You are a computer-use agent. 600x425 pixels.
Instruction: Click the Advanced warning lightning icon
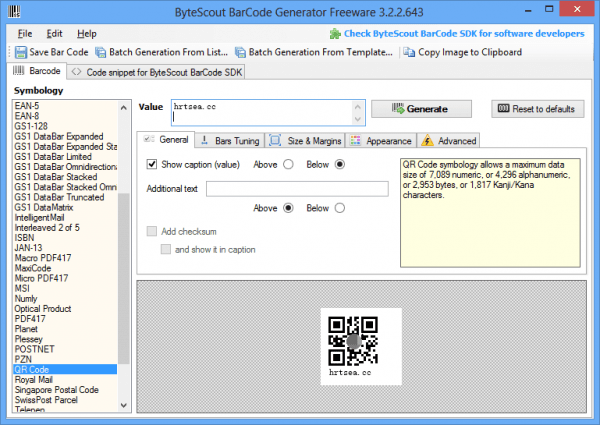coord(427,140)
